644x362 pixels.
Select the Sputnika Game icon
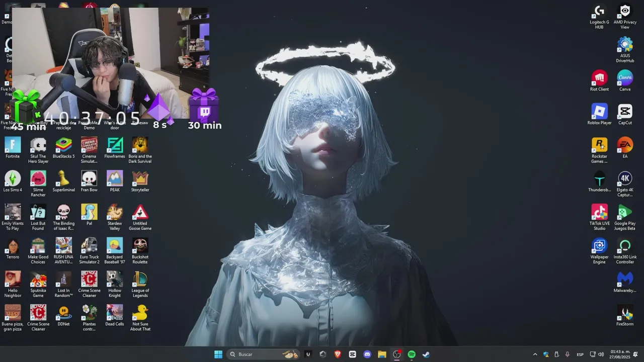click(38, 285)
